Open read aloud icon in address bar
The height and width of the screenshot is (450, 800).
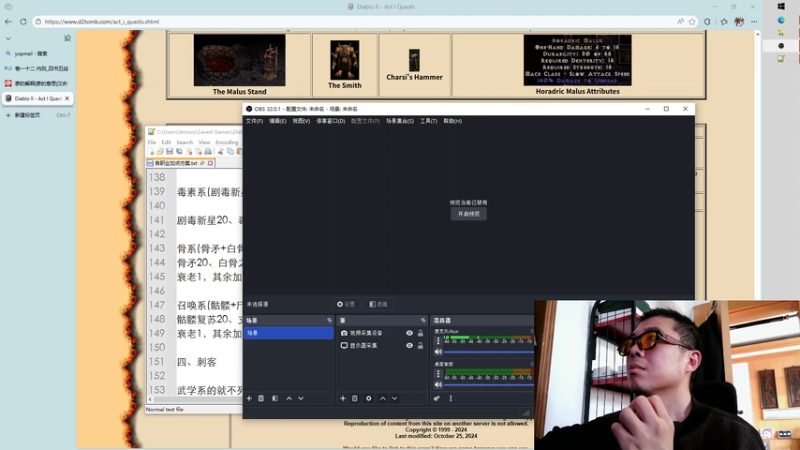pos(680,21)
